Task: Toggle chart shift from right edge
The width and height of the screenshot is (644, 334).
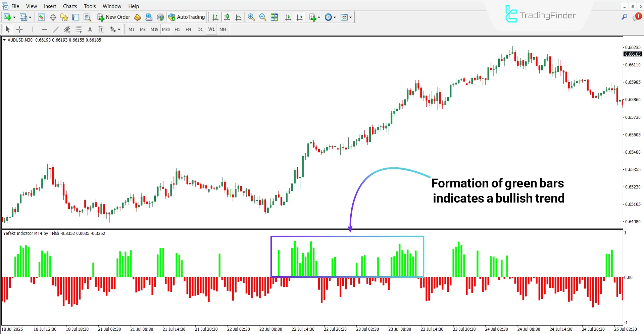Action: (300, 17)
